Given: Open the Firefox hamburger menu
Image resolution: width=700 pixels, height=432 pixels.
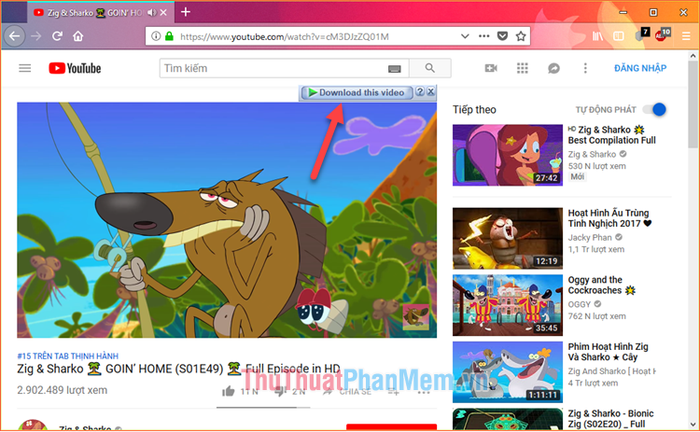Looking at the screenshot, I should (x=686, y=36).
